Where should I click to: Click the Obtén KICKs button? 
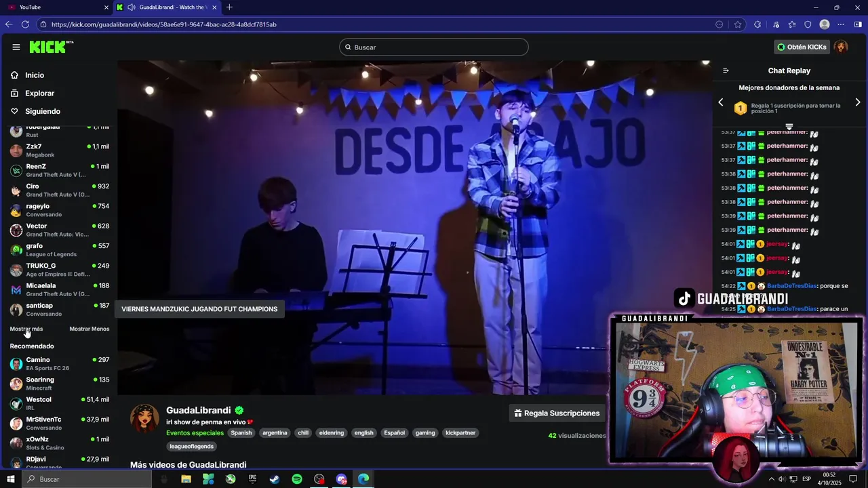(x=802, y=47)
